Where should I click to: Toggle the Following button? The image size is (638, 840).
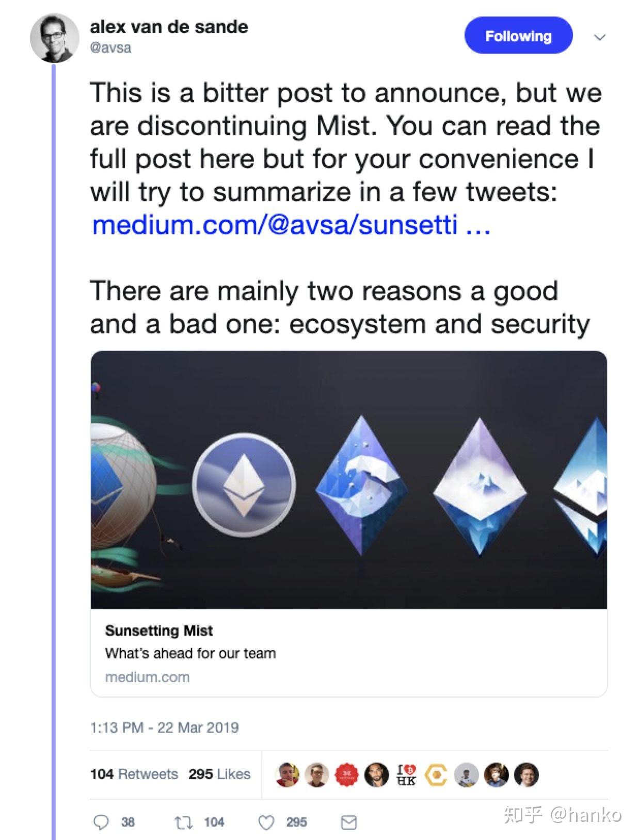(518, 36)
